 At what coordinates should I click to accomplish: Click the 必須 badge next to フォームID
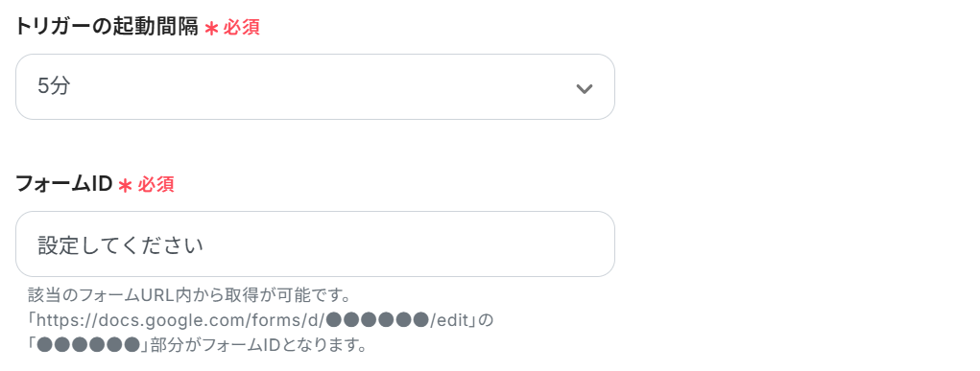tap(155, 184)
